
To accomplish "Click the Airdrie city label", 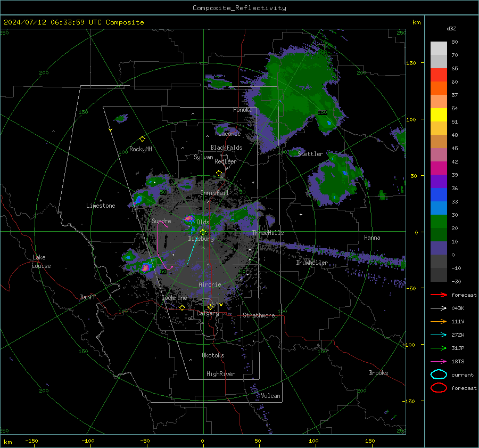I will point(210,284).
